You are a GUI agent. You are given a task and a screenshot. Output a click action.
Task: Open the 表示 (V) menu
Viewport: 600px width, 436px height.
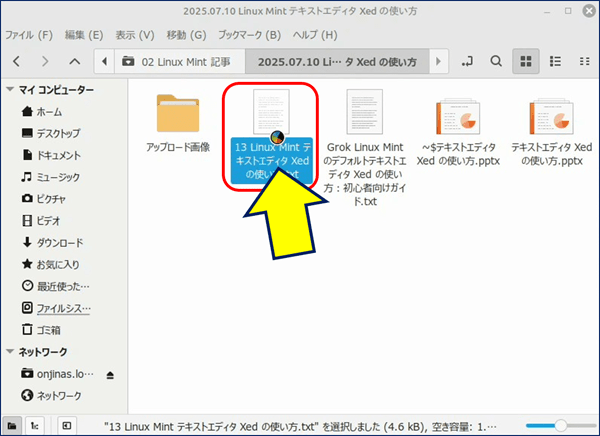(135, 35)
